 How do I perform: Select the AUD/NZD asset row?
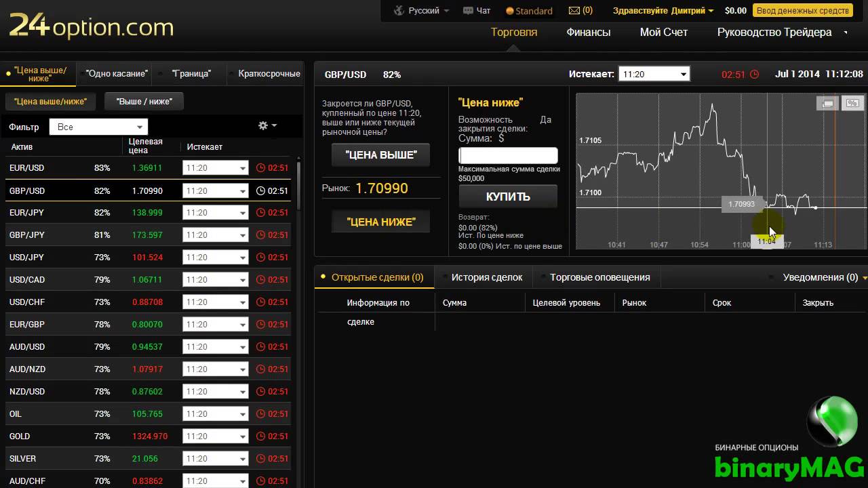(x=148, y=369)
